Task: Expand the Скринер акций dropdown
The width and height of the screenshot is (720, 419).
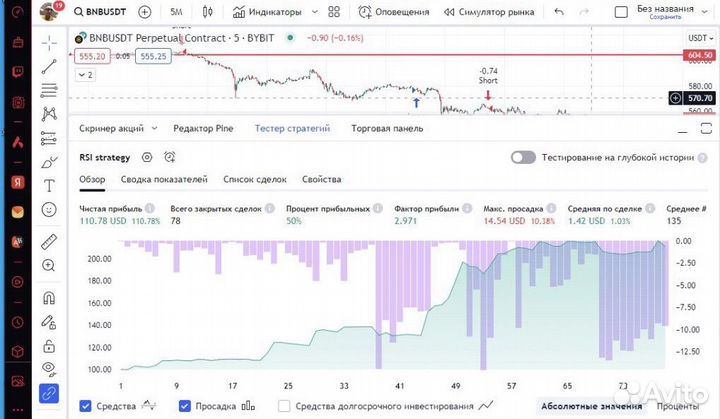Action: 118,128
